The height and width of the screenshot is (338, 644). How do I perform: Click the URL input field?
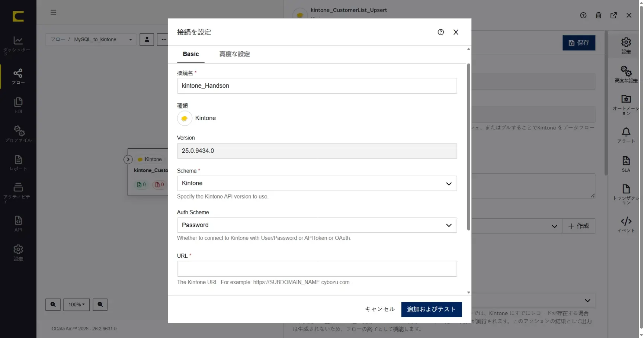coord(317,269)
